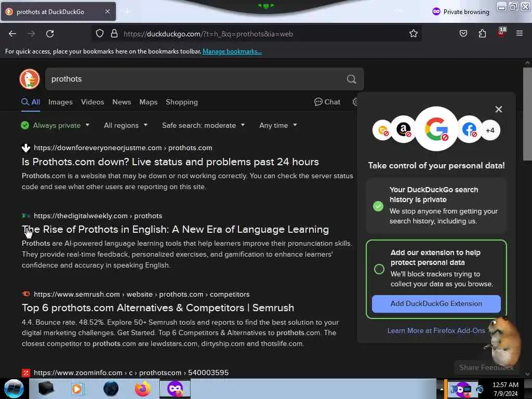Open the Windows Start button
The height and width of the screenshot is (399, 532).
point(14,389)
